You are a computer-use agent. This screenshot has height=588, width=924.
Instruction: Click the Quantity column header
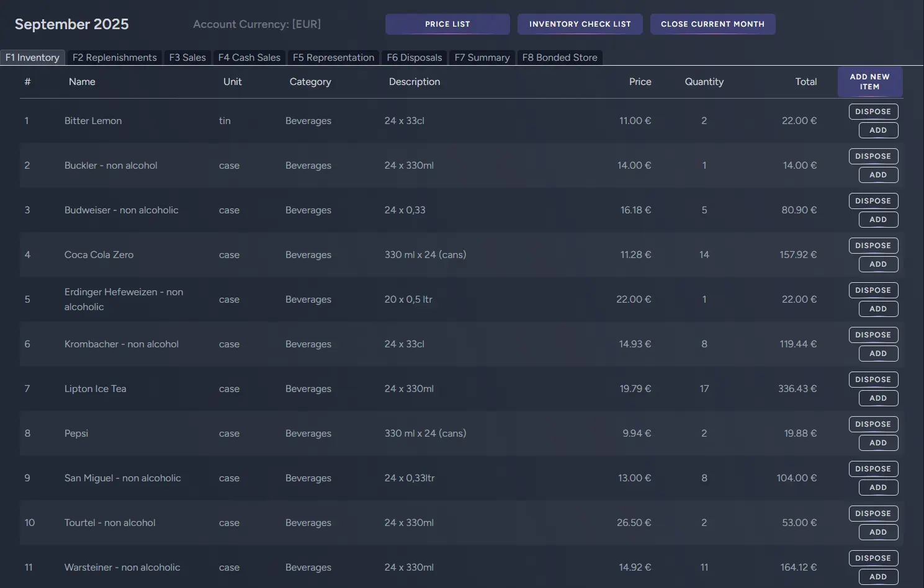[704, 82]
